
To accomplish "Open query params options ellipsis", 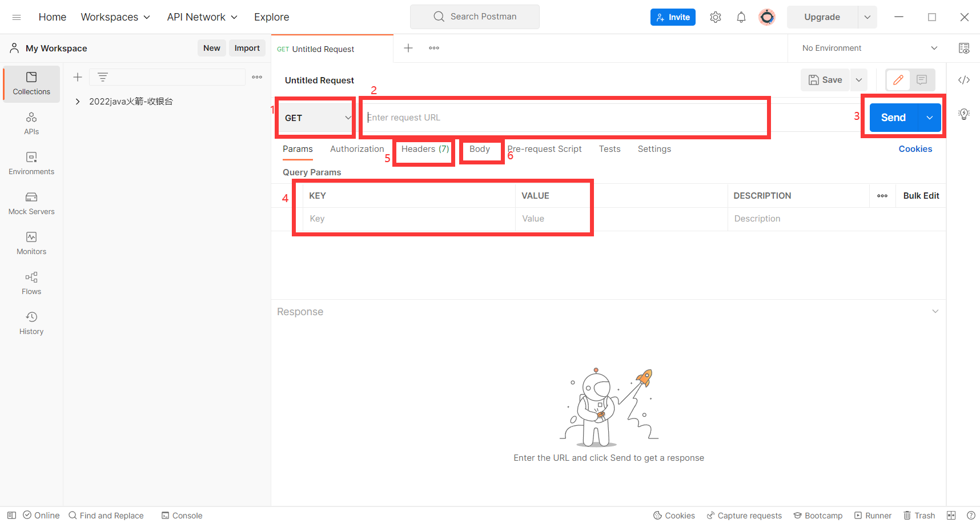I will tap(882, 196).
